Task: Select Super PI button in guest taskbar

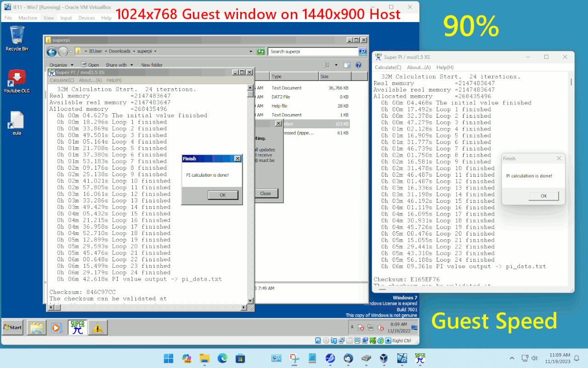Action: tap(78, 328)
